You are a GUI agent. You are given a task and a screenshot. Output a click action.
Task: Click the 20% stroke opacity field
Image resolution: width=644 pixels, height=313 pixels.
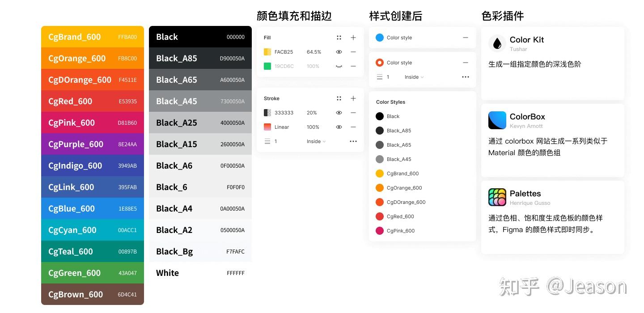312,113
